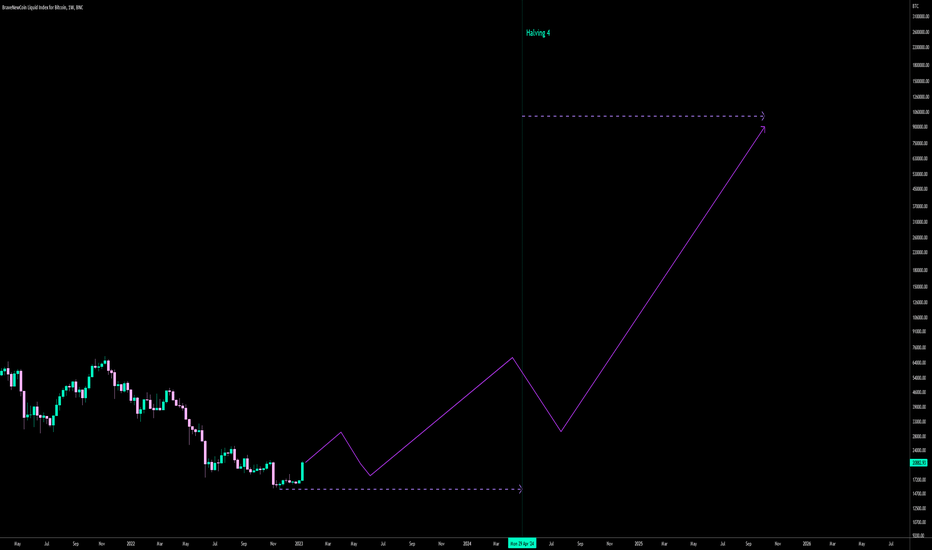Click the 17200.00 price axis label
This screenshot has width=932, height=550.
pyautogui.click(x=920, y=479)
